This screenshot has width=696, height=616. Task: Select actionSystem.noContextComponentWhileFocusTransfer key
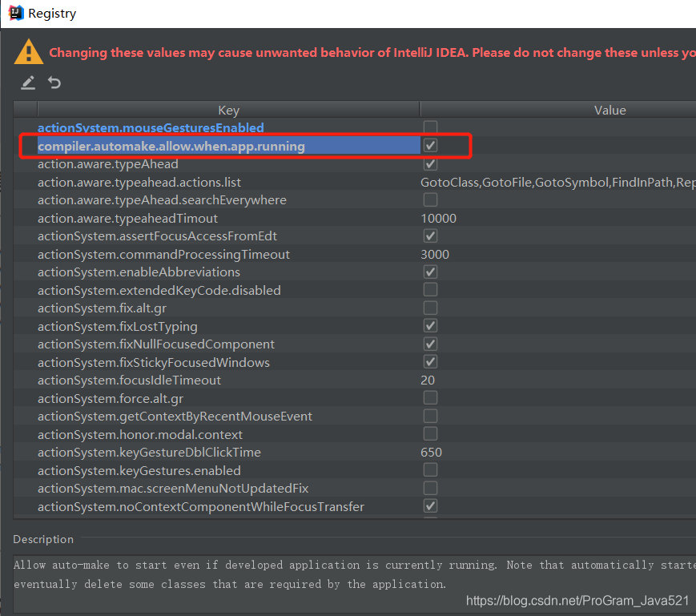(x=201, y=506)
